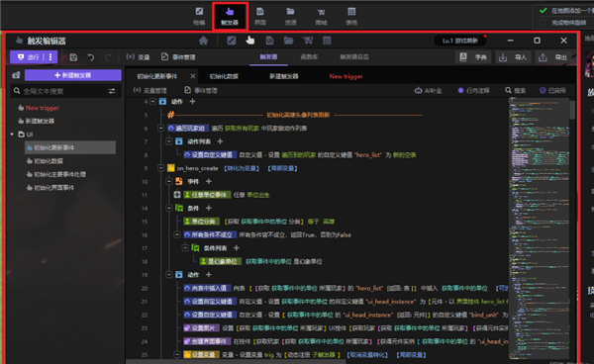
Task: Select the 初始化数据 editor tab
Action: click(224, 76)
